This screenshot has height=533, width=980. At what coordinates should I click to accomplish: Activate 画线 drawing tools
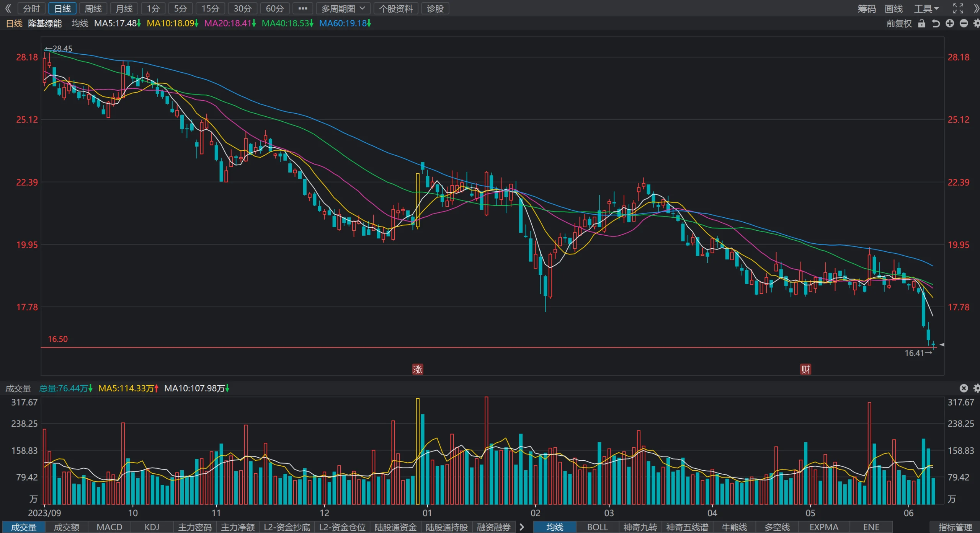pos(894,8)
